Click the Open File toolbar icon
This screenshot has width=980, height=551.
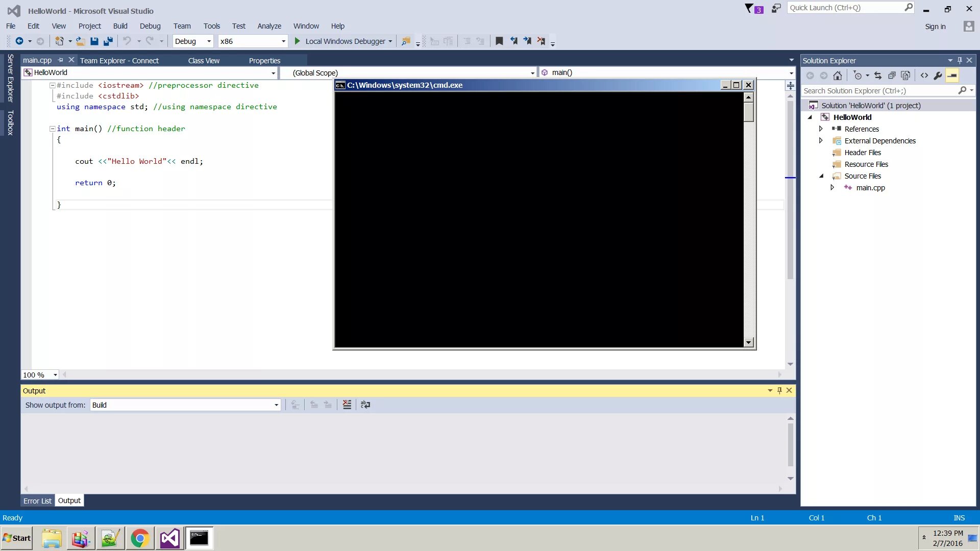[x=80, y=41]
